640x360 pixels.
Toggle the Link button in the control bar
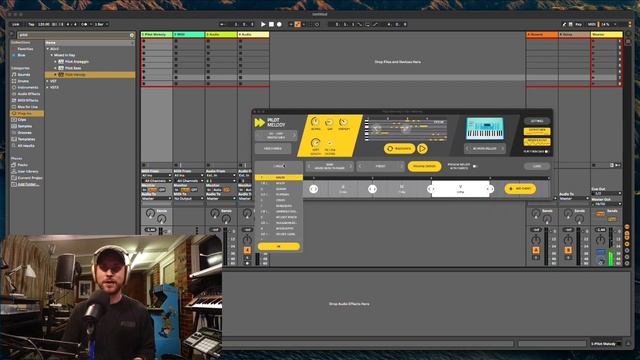[x=16, y=24]
